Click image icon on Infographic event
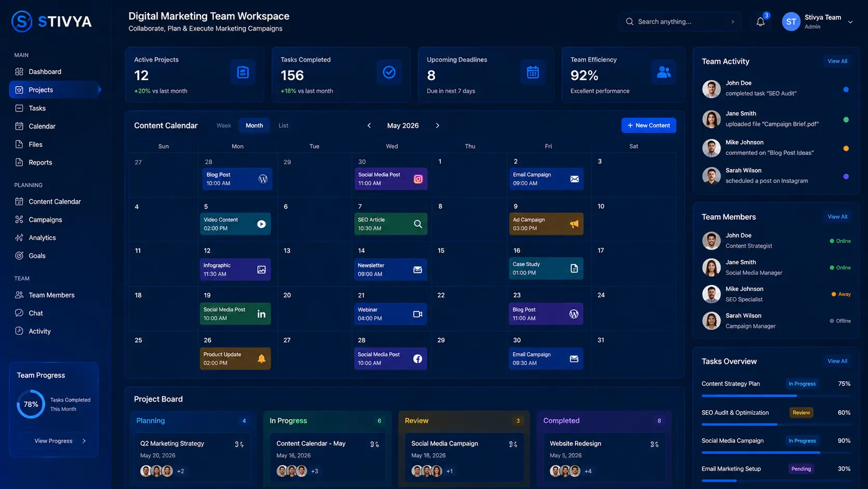The width and height of the screenshot is (868, 489). (261, 270)
